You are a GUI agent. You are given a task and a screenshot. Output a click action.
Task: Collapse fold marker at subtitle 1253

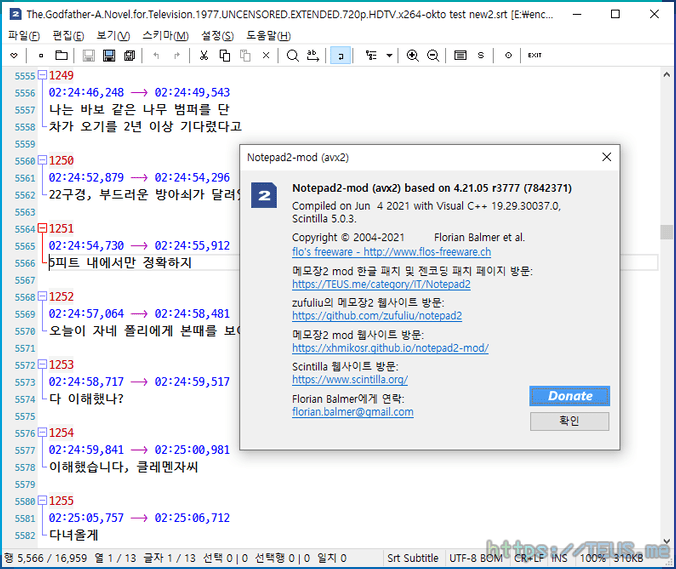[x=42, y=365]
